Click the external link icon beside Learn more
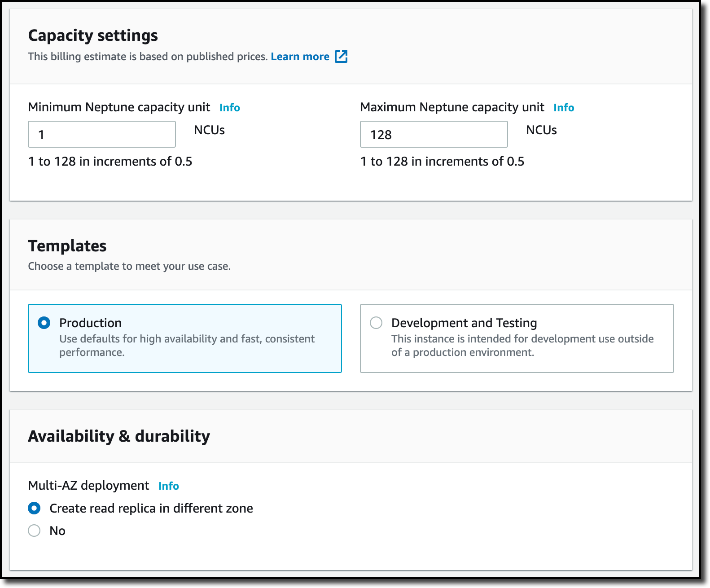Image resolution: width=710 pixels, height=588 pixels. (x=341, y=57)
